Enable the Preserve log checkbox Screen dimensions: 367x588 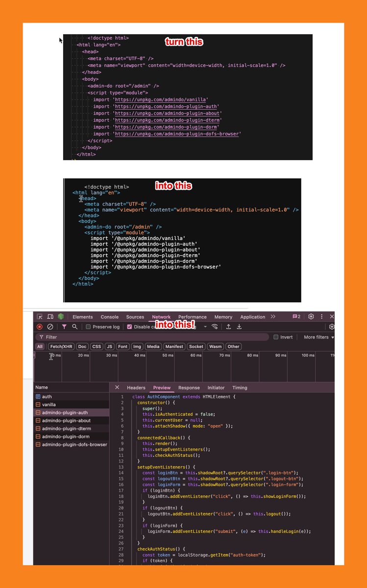(88, 327)
